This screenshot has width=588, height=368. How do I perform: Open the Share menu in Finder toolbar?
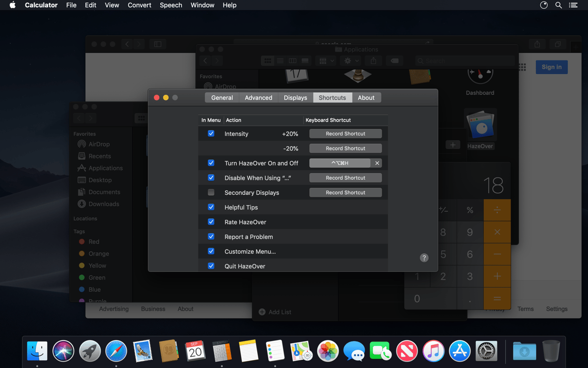(x=373, y=60)
